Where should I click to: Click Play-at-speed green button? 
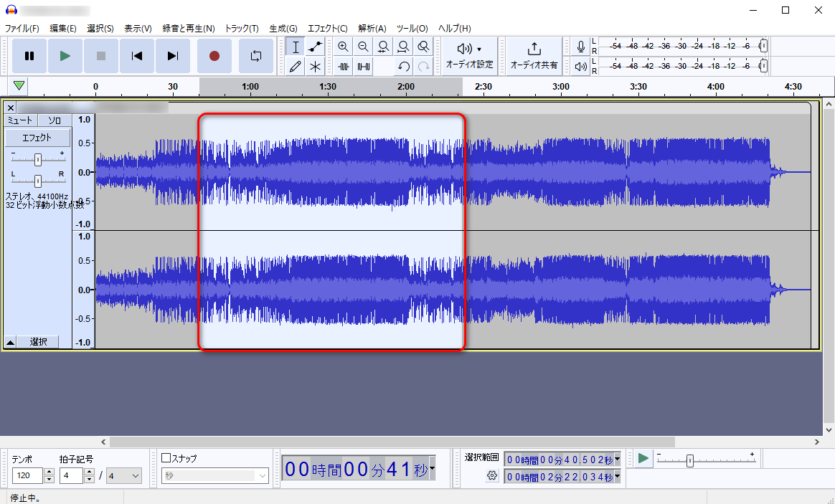coord(643,458)
